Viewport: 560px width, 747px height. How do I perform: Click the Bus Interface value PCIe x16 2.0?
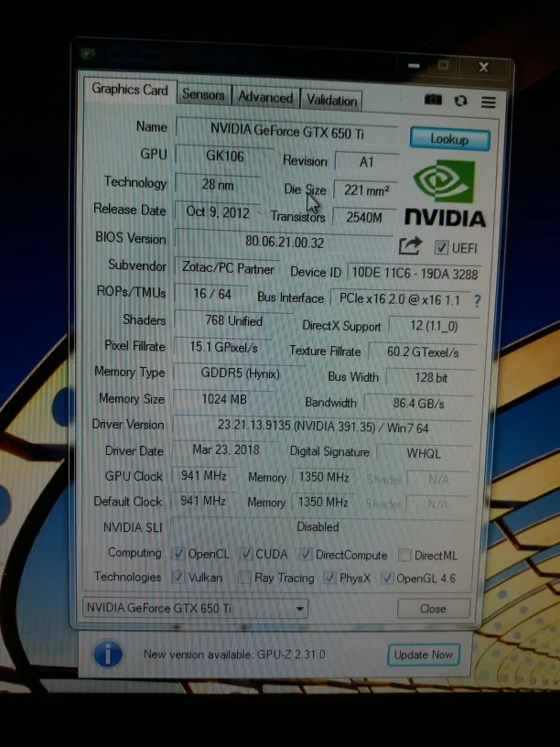tap(399, 299)
